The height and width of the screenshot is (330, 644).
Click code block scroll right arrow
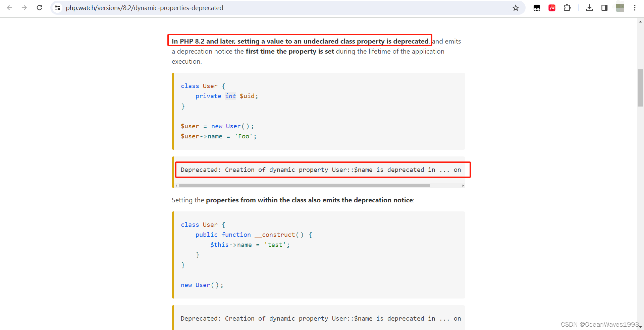coord(463,185)
